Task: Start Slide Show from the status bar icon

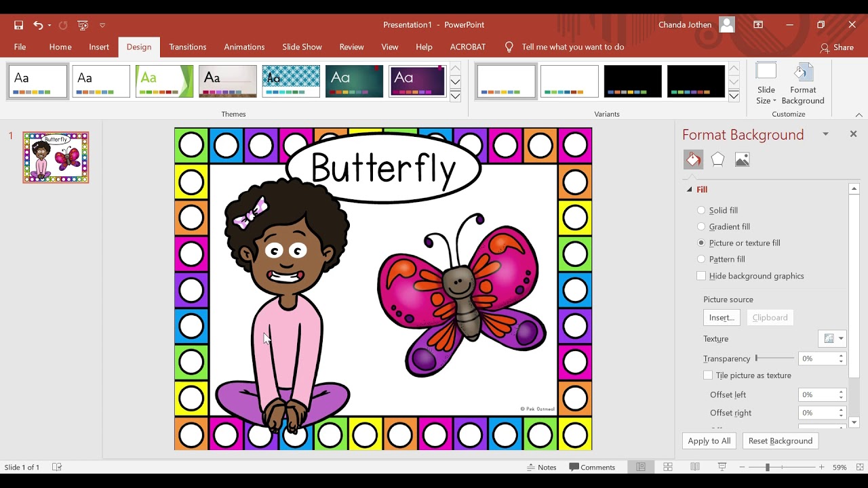Action: click(x=722, y=467)
